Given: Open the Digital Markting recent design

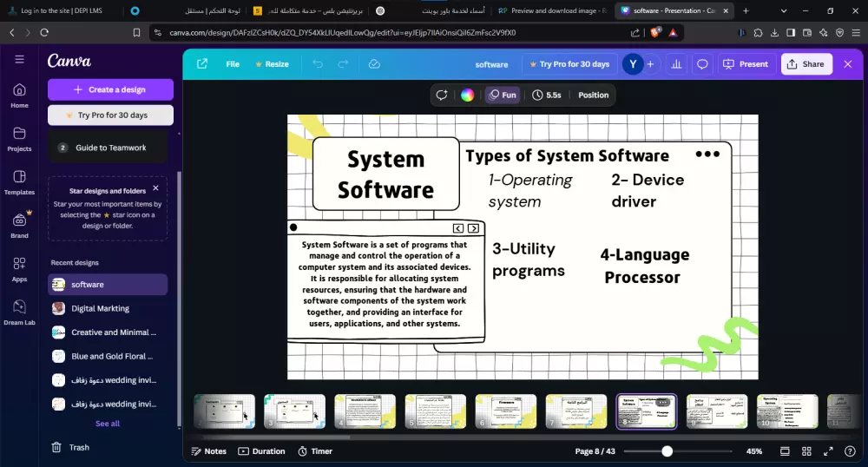Looking at the screenshot, I should tap(108, 308).
